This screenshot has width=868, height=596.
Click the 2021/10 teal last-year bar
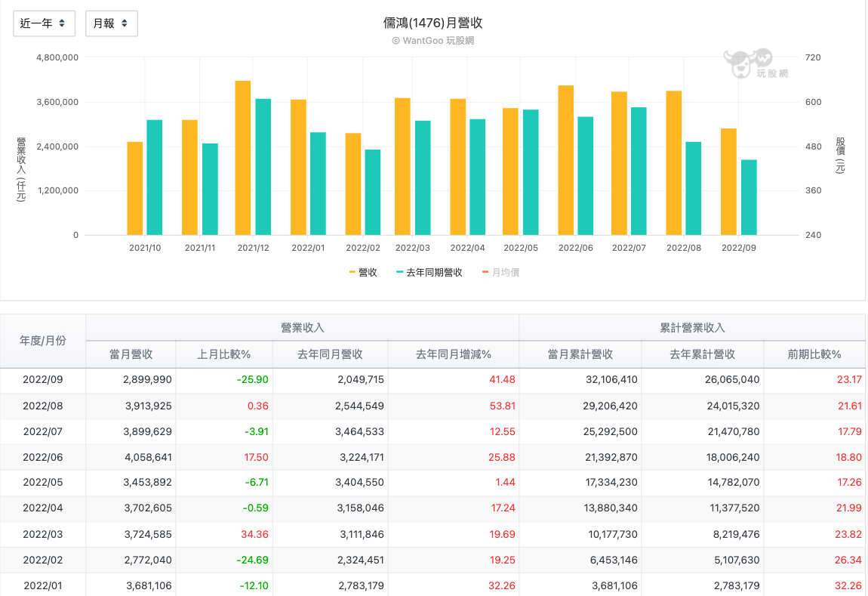[x=155, y=178]
